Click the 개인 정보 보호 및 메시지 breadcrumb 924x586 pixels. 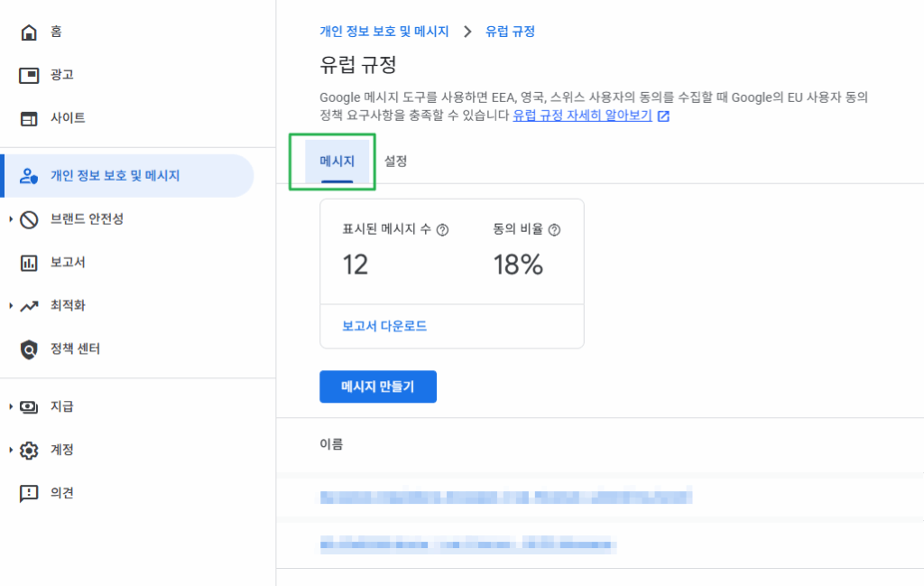click(x=383, y=31)
